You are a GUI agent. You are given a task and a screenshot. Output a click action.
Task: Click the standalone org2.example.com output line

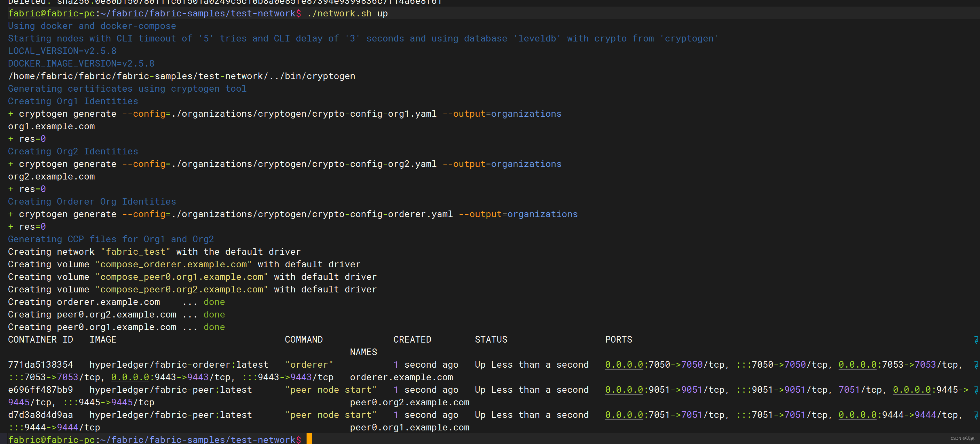pos(52,177)
